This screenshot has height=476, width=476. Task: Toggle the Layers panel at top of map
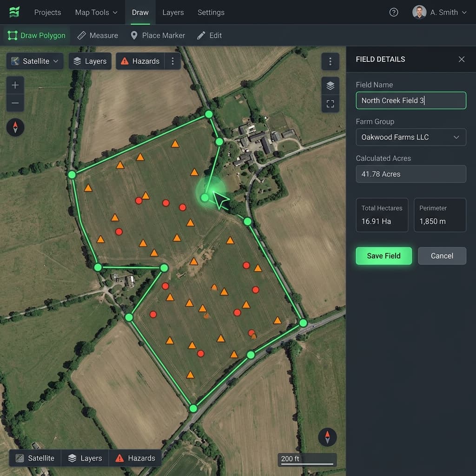tap(90, 61)
